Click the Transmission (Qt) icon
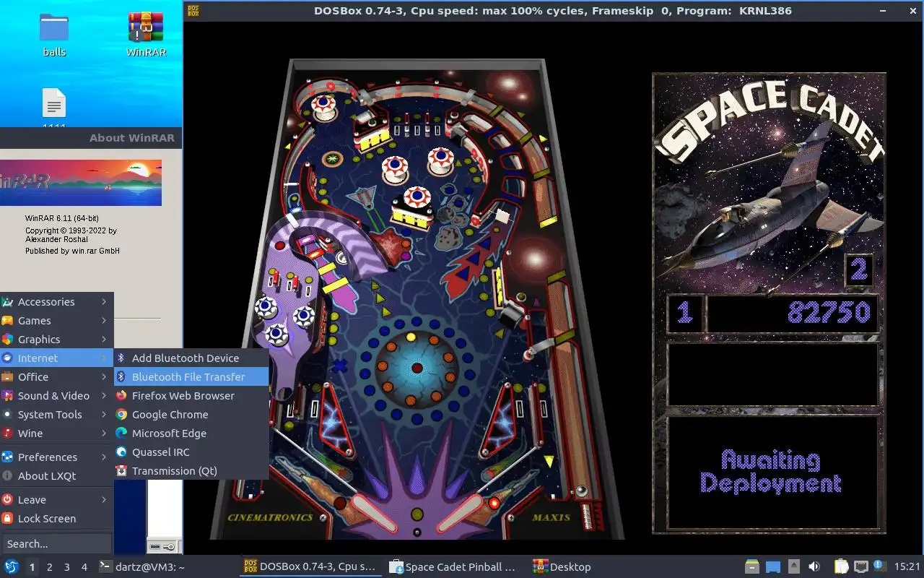This screenshot has width=924, height=578. coord(121,471)
